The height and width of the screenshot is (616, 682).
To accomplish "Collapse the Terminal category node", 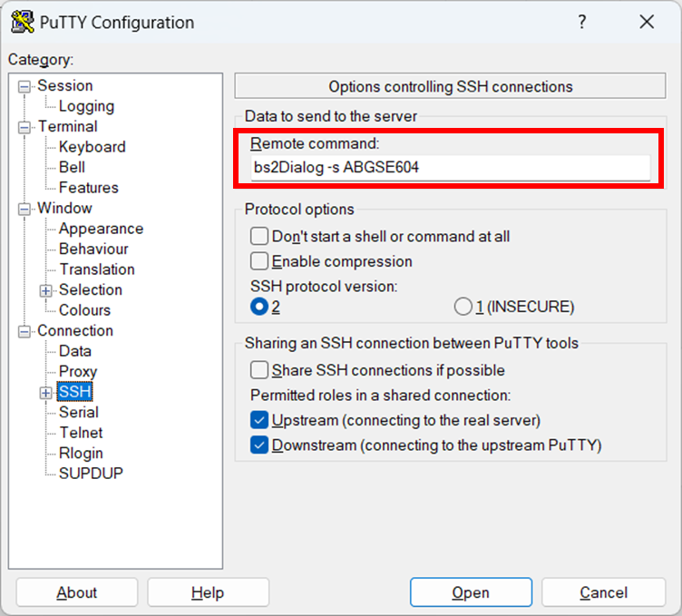I will (24, 127).
